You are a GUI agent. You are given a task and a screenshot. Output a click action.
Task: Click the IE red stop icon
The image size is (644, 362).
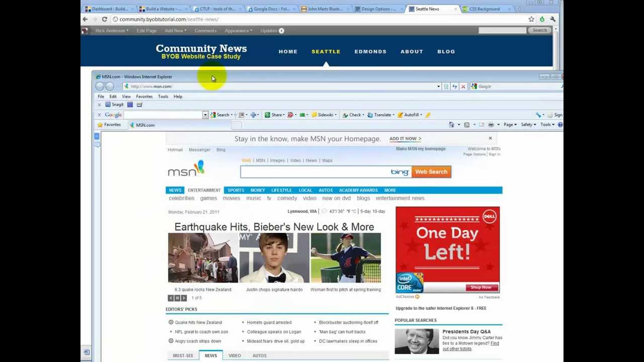point(463,86)
